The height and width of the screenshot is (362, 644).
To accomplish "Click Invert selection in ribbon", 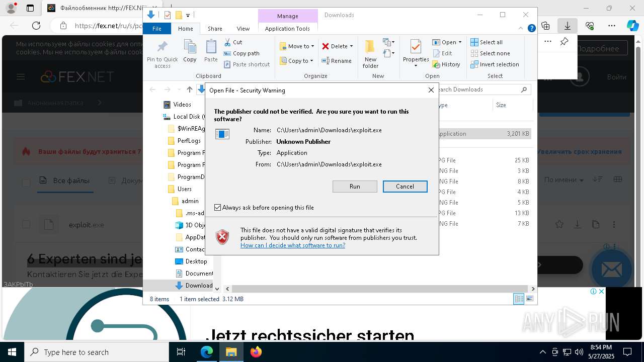I will (495, 64).
